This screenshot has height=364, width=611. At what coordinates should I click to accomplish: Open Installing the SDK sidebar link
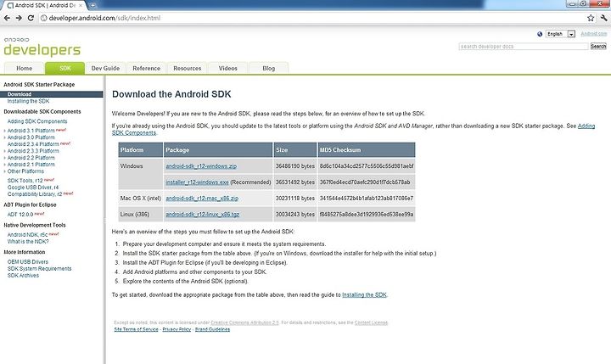28,101
